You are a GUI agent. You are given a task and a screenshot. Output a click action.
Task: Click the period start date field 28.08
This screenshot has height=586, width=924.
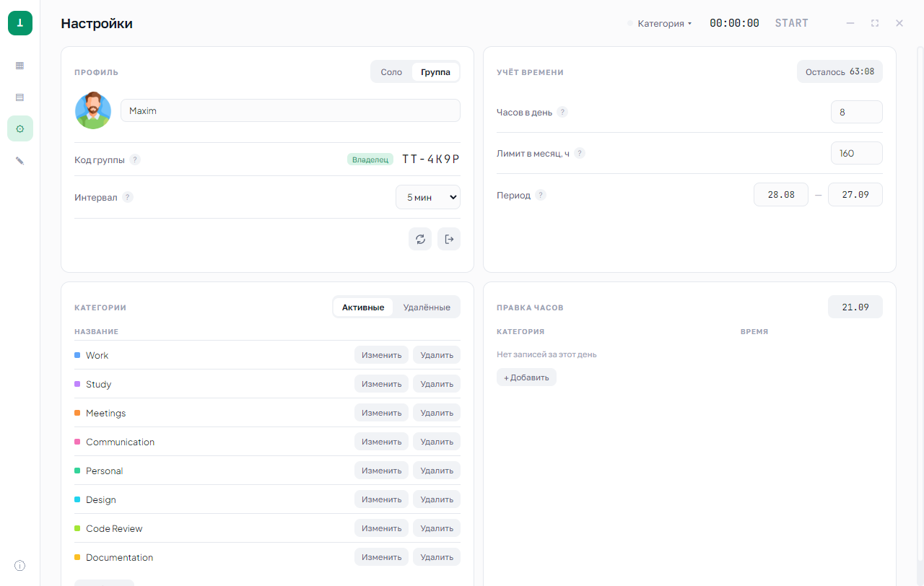click(x=781, y=195)
